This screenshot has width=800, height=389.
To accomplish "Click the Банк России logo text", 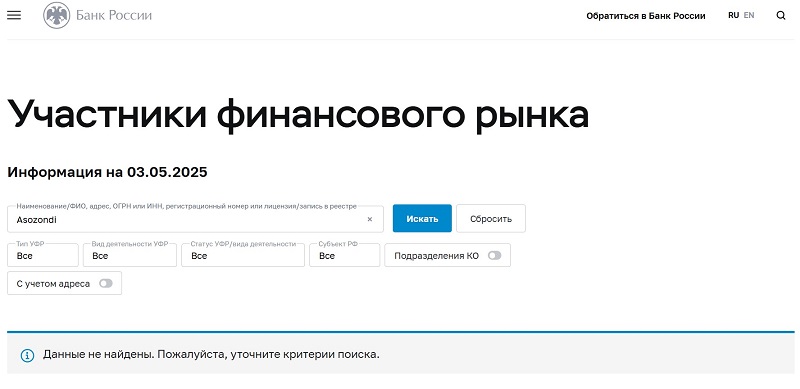I will (x=114, y=15).
